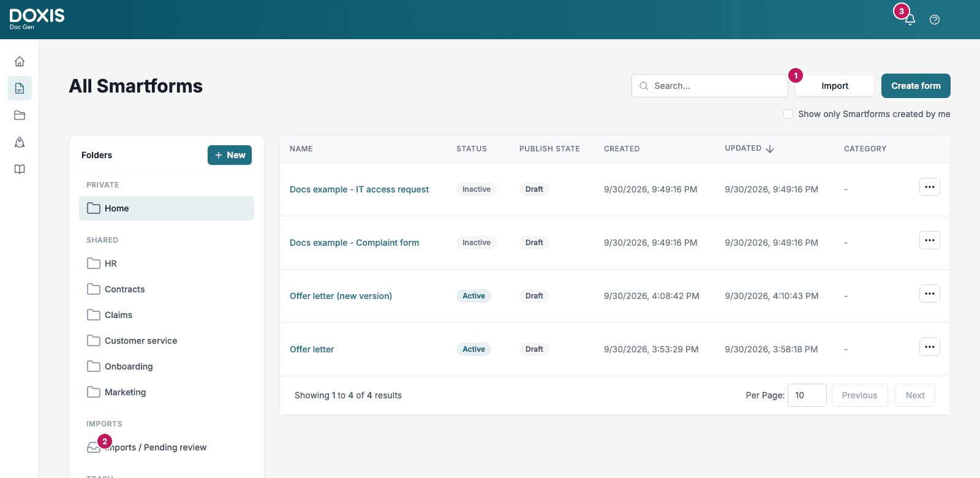Sort by the Created column header
The height and width of the screenshot is (478, 980).
(x=622, y=149)
